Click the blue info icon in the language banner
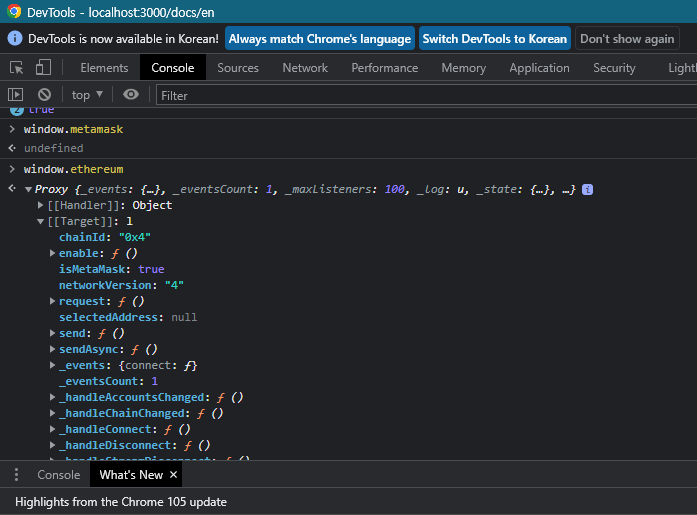This screenshot has height=515, width=697. point(15,39)
